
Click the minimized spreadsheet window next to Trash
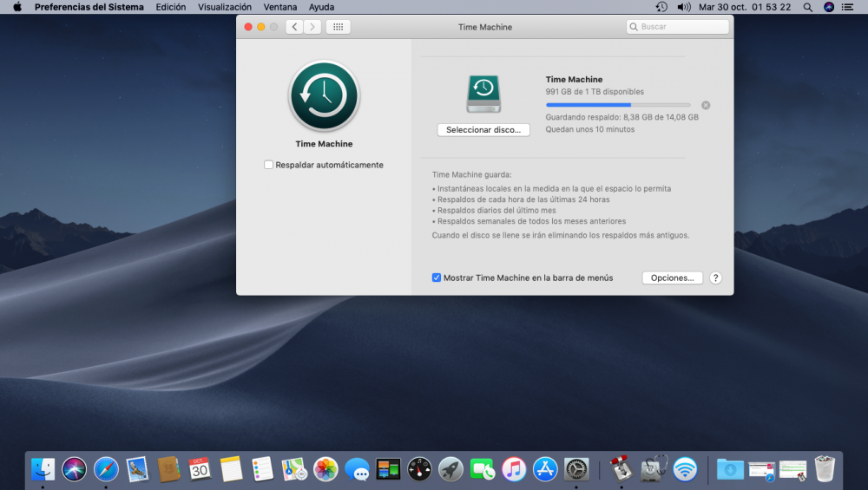pos(793,471)
